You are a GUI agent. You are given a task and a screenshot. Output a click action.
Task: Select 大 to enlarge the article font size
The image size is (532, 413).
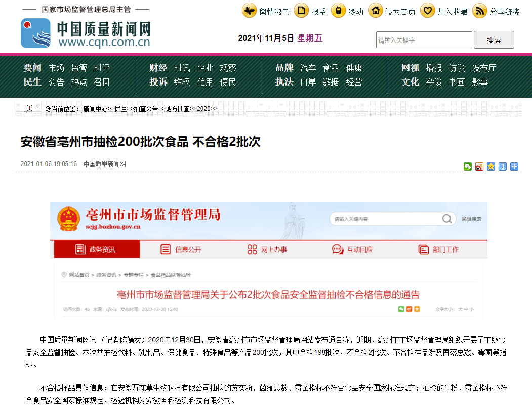[x=460, y=309]
